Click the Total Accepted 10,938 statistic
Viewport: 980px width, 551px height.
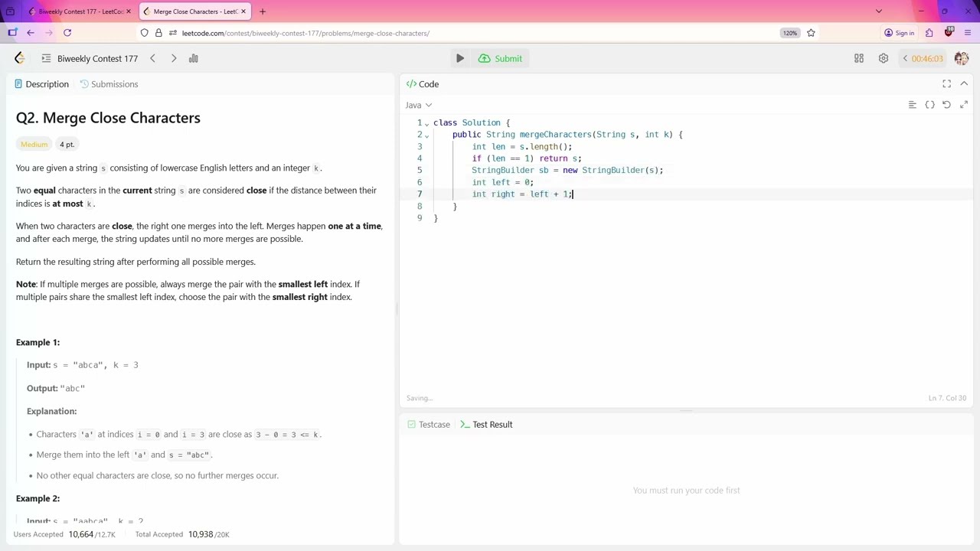[x=182, y=534]
